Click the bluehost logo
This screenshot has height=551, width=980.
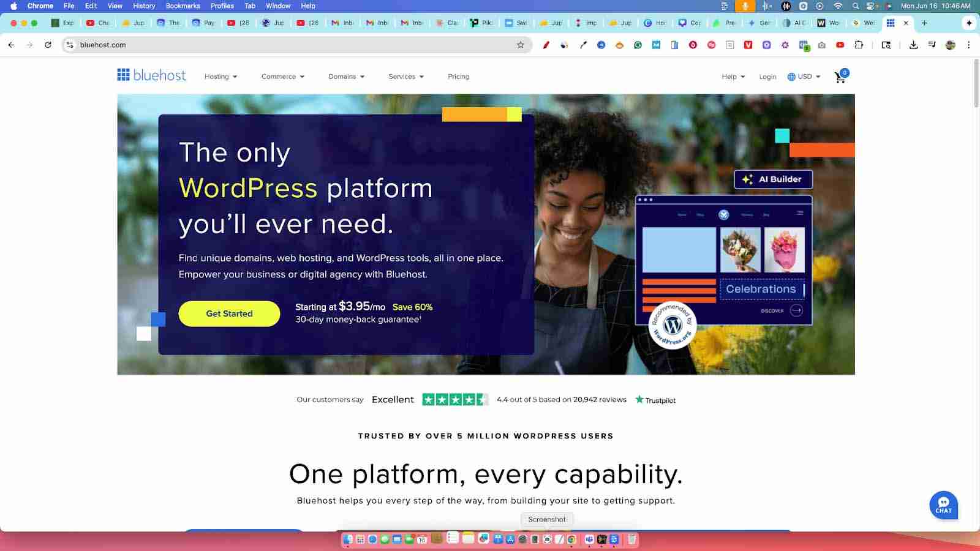pyautogui.click(x=151, y=75)
